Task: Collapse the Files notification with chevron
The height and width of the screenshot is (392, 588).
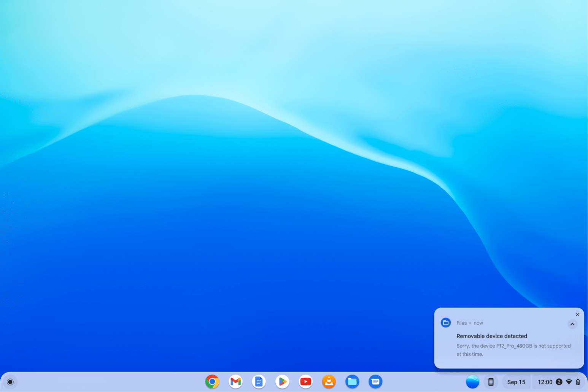Action: click(572, 324)
